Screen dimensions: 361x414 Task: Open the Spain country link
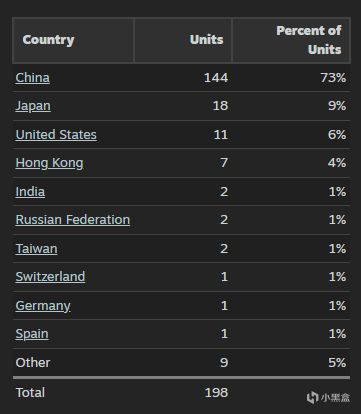(x=32, y=334)
